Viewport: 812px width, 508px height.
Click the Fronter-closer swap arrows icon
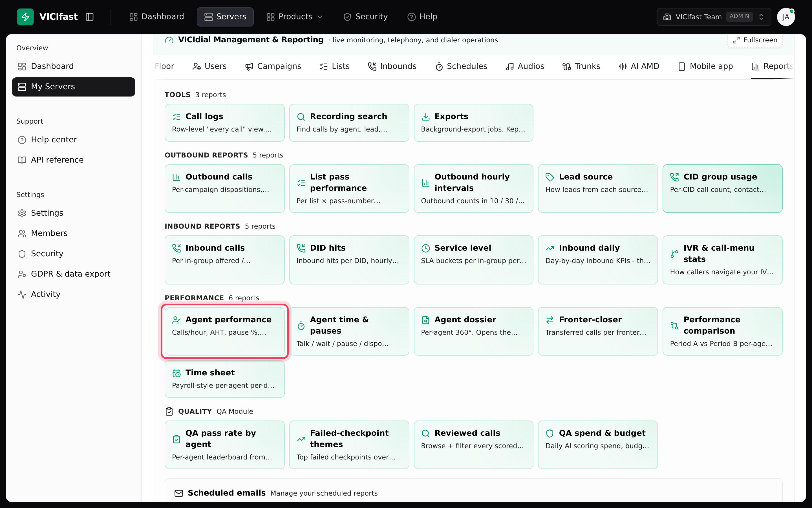(x=550, y=320)
